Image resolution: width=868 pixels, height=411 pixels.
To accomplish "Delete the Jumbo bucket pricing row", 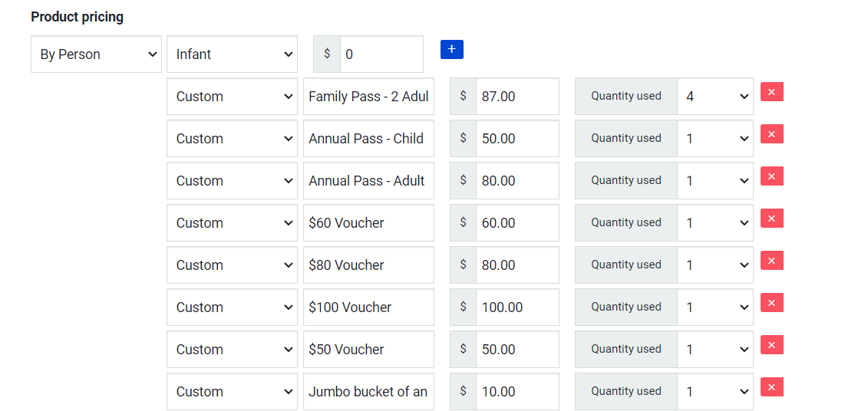I will 771,387.
